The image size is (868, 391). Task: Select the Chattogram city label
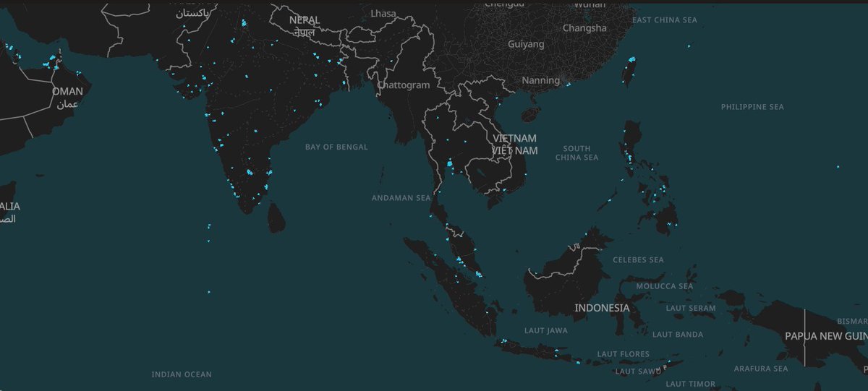coord(404,85)
